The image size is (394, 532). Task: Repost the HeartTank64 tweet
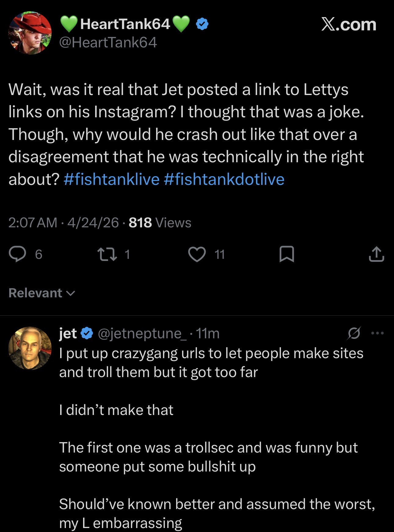pos(107,254)
